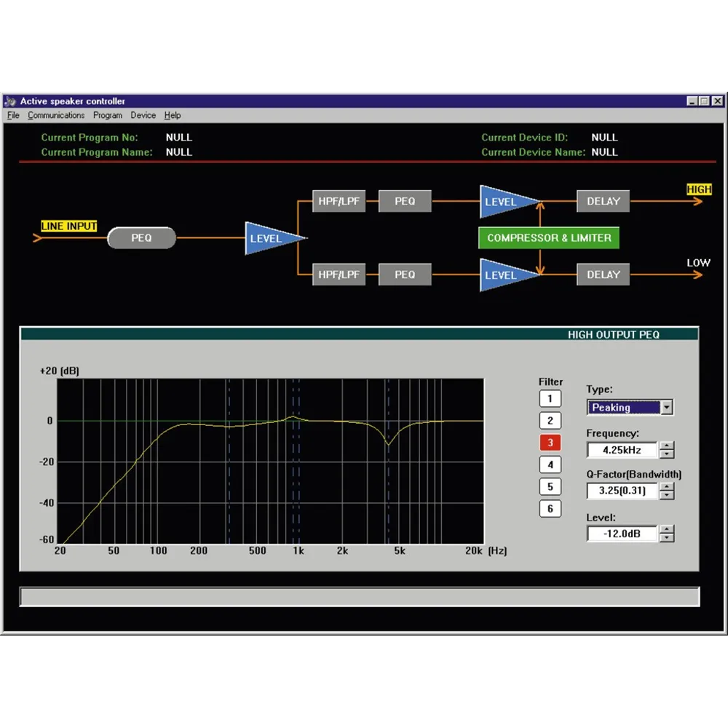
Task: Click the low-path DELAY block
Action: click(603, 275)
